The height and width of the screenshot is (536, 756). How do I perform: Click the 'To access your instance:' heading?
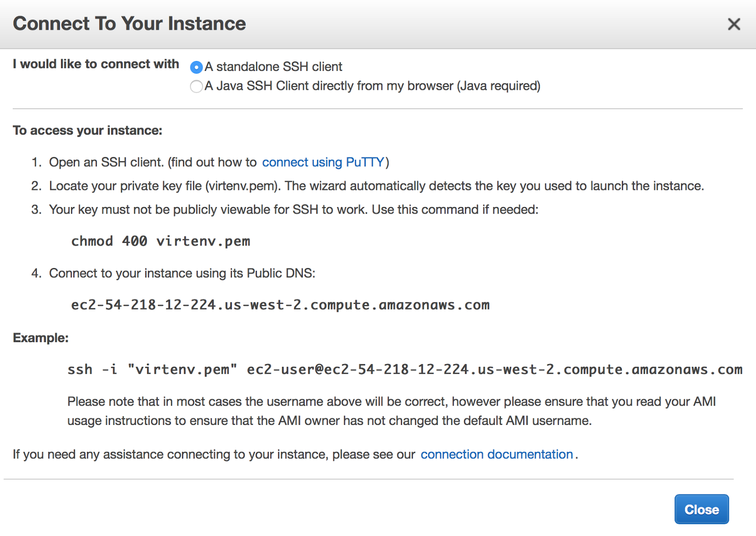tap(87, 130)
